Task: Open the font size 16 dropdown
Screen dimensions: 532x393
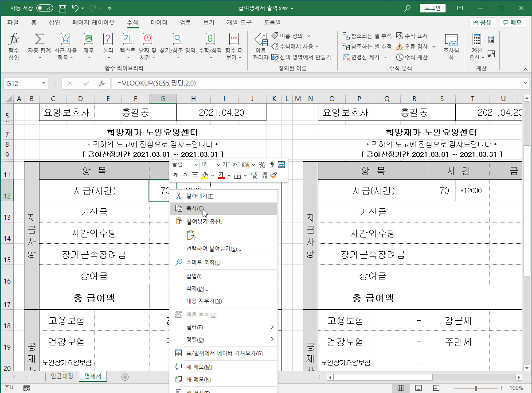Action: click(218, 165)
